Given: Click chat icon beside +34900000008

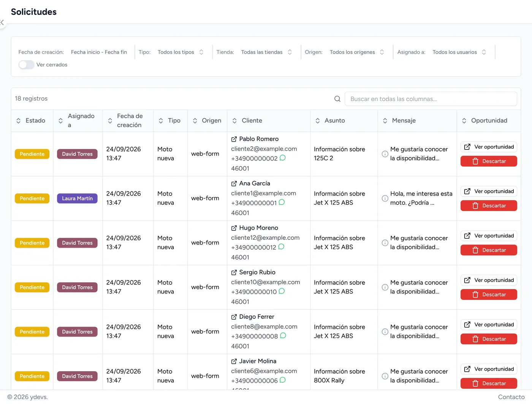Looking at the screenshot, I should [x=283, y=336].
